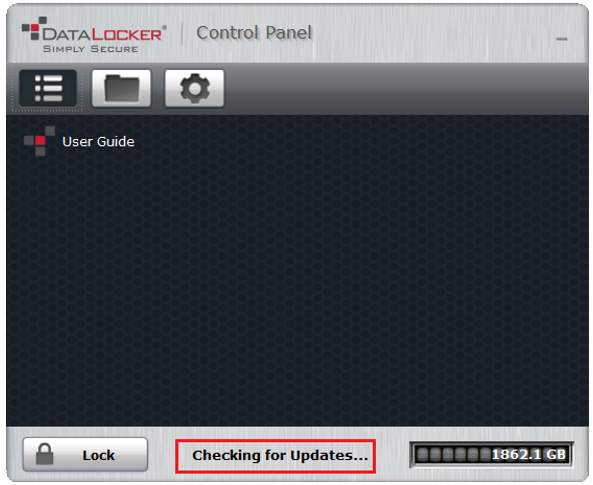The width and height of the screenshot is (593, 485).
Task: Click the gray segments of capacity meter
Action: (x=452, y=455)
